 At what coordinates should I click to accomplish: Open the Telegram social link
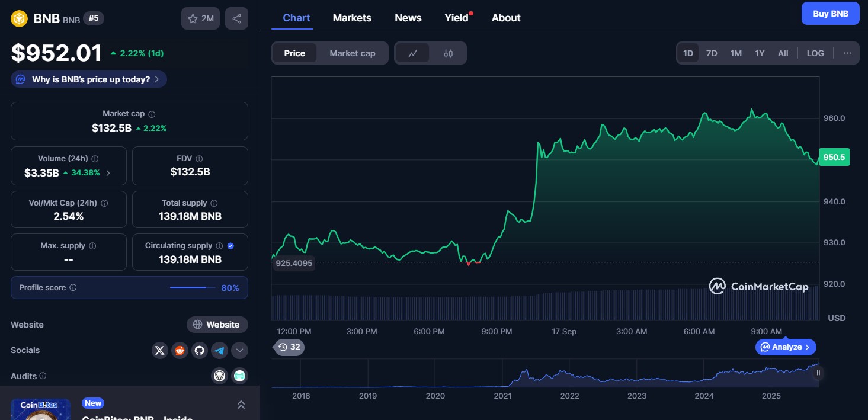tap(220, 350)
